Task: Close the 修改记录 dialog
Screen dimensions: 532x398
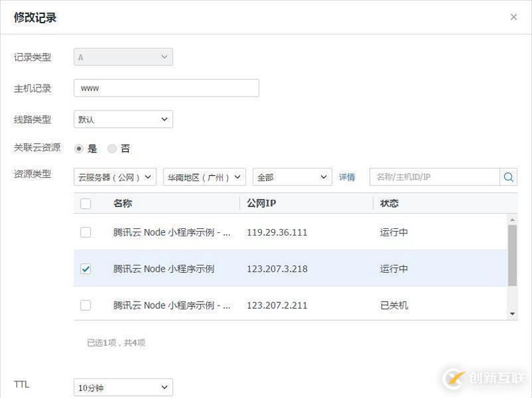Action: (513, 17)
